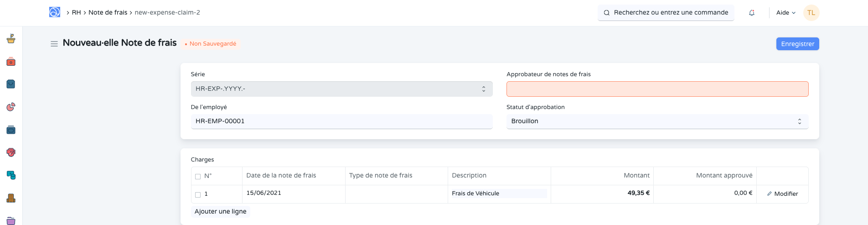Click the Approbateur de notes de frais field
The image size is (868, 225).
click(x=657, y=89)
